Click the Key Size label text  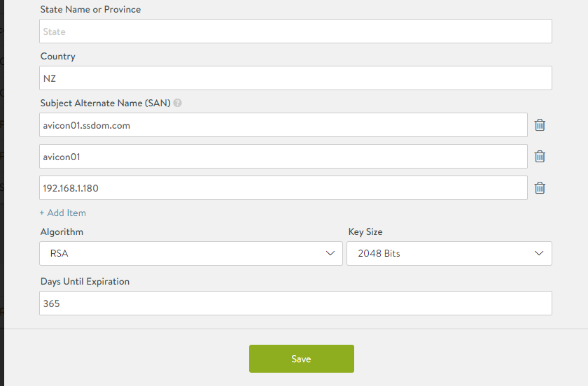tap(365, 232)
